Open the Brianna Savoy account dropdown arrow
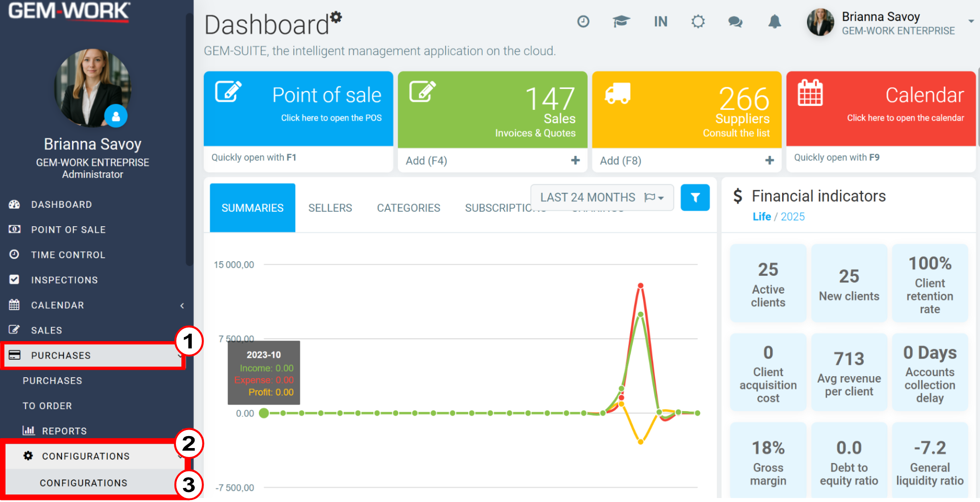980x502 pixels. click(971, 21)
